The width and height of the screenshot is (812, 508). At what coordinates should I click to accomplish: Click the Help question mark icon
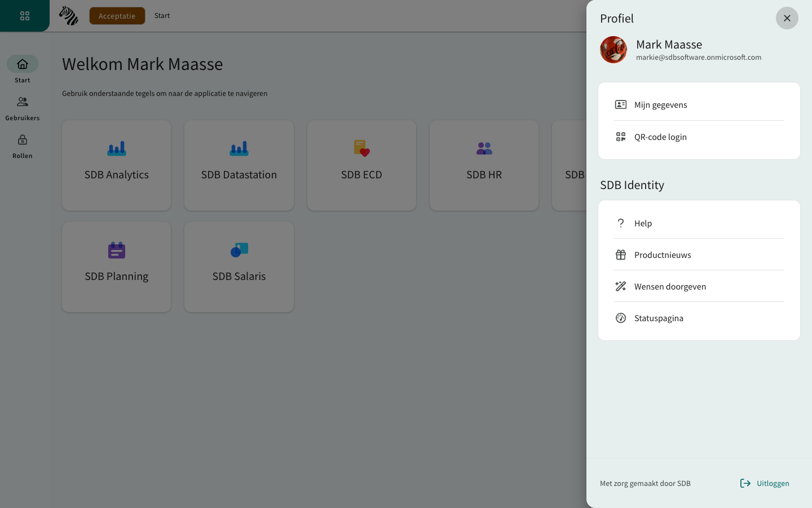tap(621, 223)
